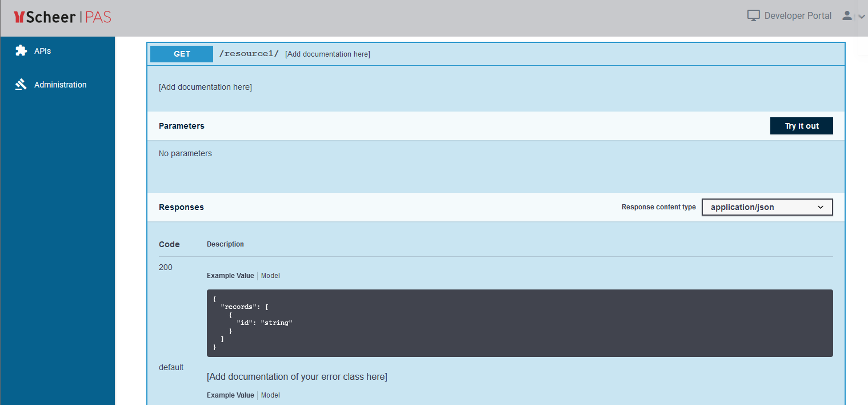This screenshot has width=868, height=405.
Task: Click the blue GET method badge
Action: (182, 54)
